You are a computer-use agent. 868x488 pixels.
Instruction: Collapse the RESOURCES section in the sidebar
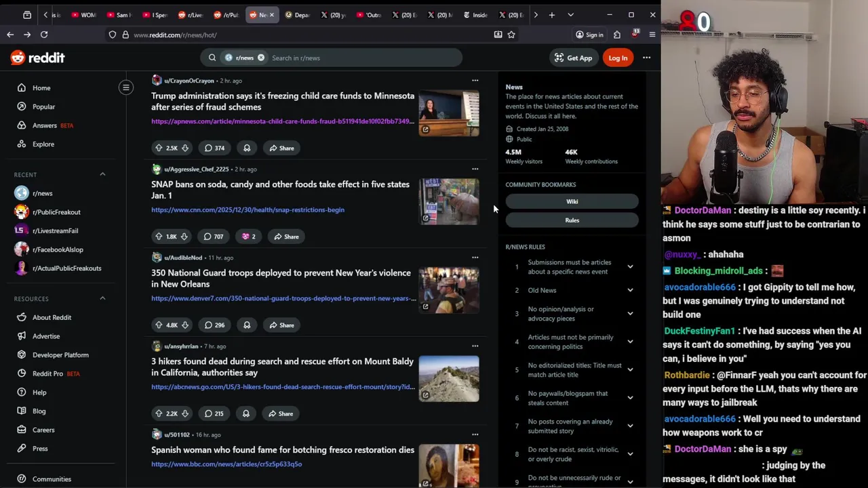[102, 298]
